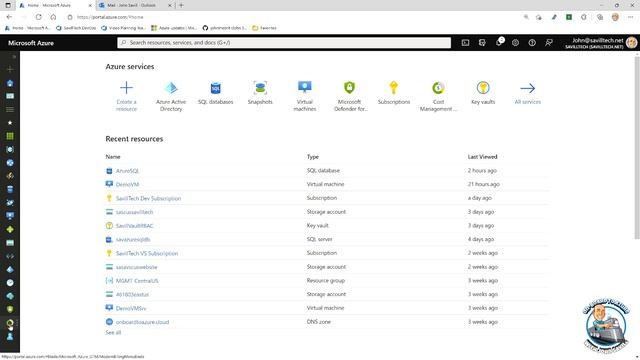
Task: Click the Last Viewed column header
Action: [482, 157]
